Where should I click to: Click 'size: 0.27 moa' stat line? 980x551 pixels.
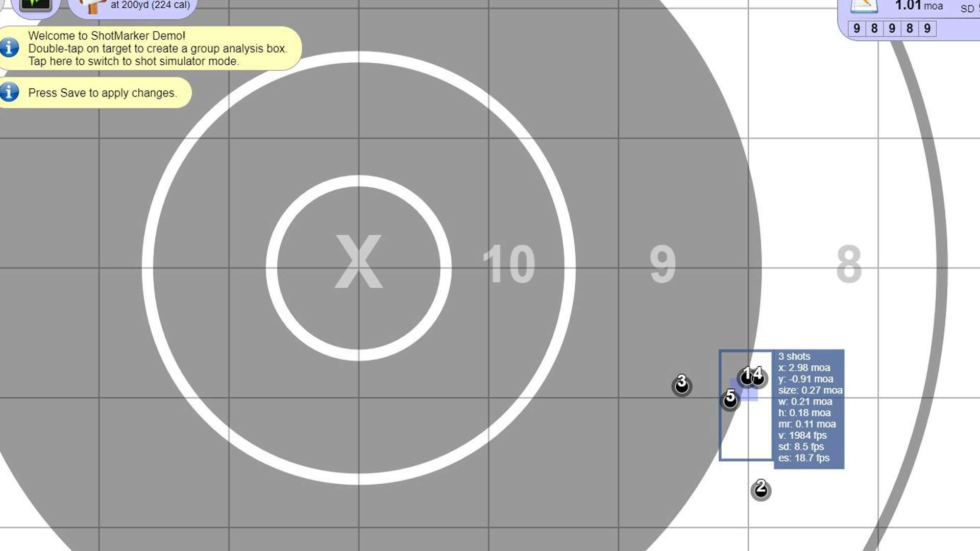(x=810, y=390)
